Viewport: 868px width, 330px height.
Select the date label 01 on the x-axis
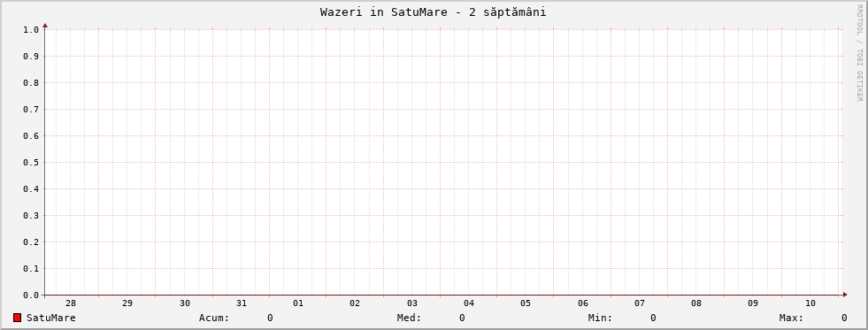click(x=298, y=303)
